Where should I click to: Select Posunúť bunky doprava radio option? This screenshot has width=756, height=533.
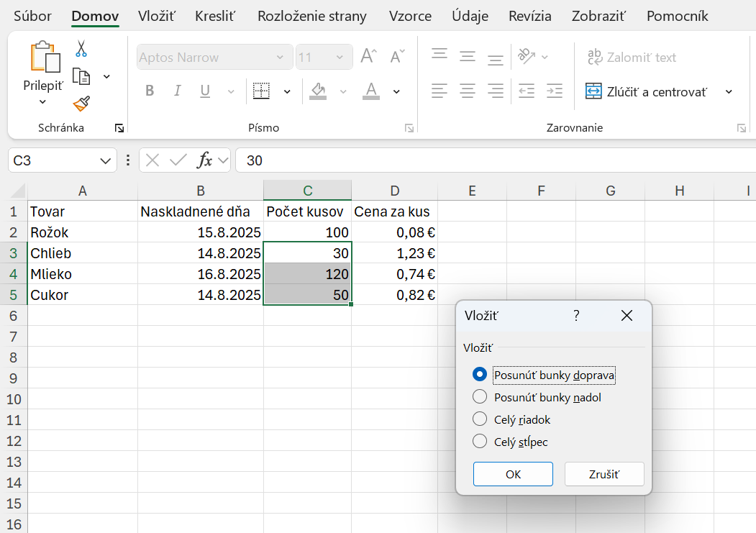(479, 375)
